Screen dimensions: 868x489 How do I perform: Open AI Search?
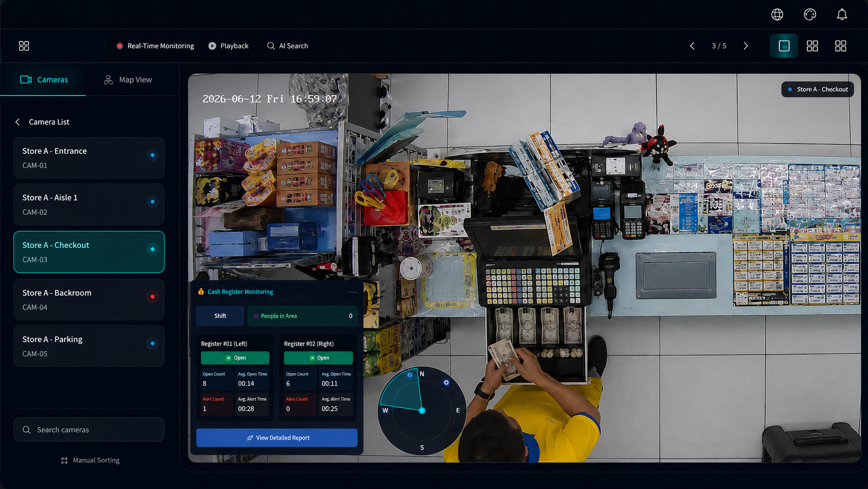coord(288,46)
